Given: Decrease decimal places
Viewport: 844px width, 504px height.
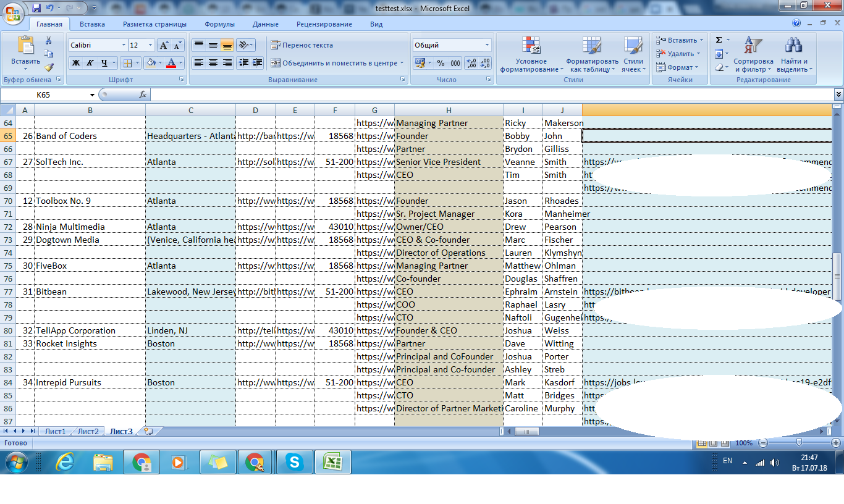Looking at the screenshot, I should pos(486,63).
